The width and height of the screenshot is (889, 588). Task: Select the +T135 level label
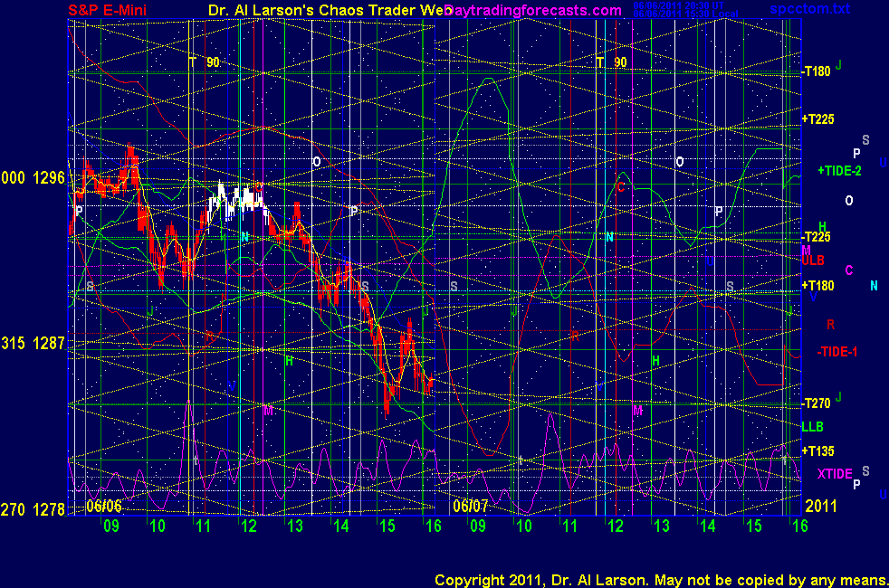pos(818,451)
